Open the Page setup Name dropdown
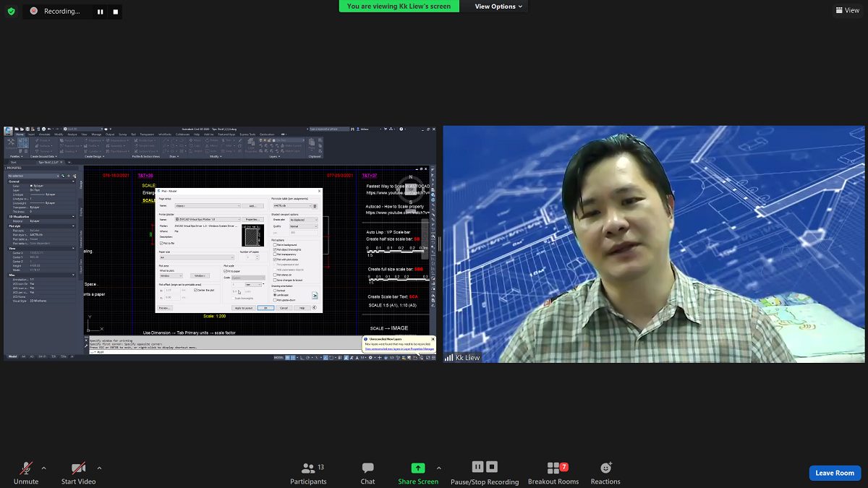The width and height of the screenshot is (868, 488). point(208,206)
